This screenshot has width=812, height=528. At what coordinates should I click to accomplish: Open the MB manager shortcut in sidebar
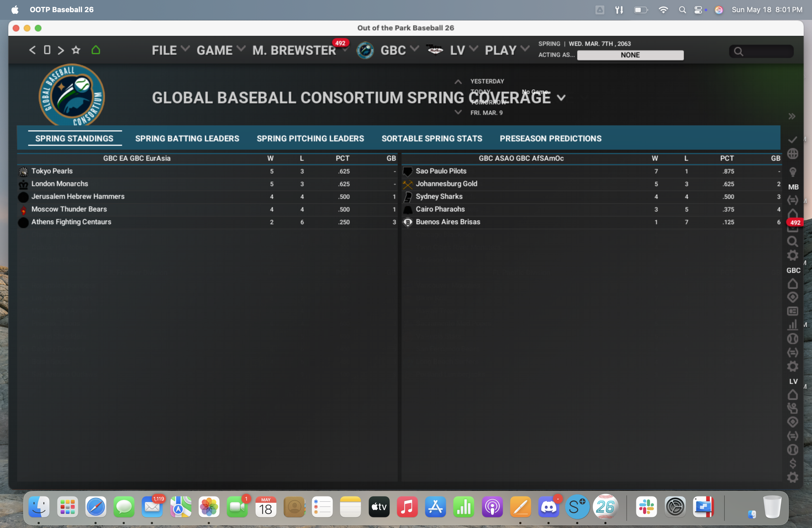tap(793, 187)
